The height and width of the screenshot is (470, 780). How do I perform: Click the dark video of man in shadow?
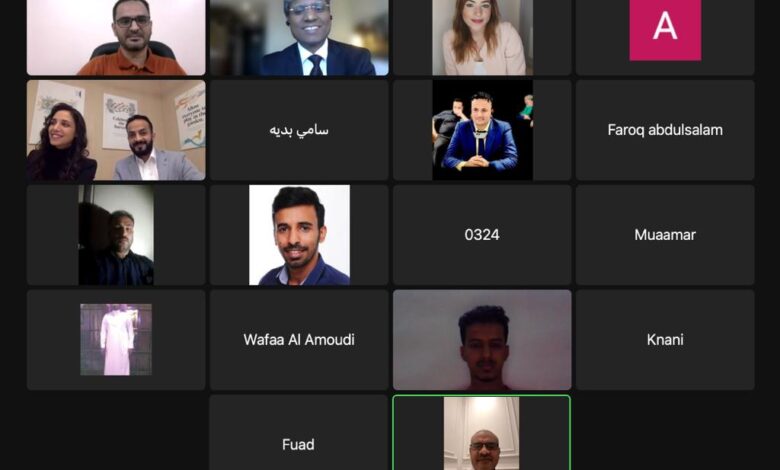click(x=116, y=235)
